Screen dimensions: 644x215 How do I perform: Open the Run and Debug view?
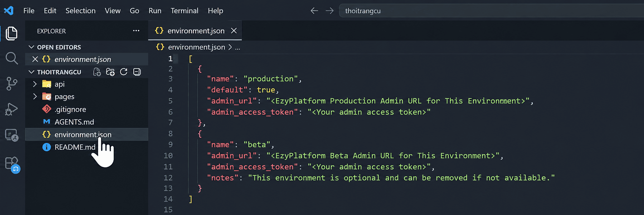(12, 109)
